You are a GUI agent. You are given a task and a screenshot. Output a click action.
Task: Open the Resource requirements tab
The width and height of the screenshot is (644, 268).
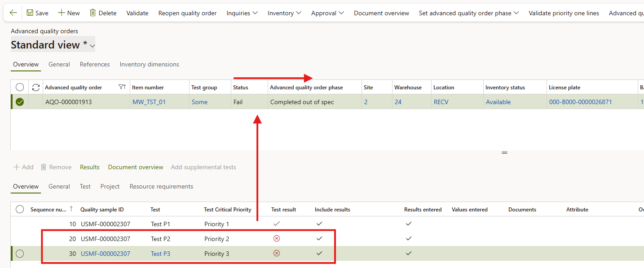(161, 187)
